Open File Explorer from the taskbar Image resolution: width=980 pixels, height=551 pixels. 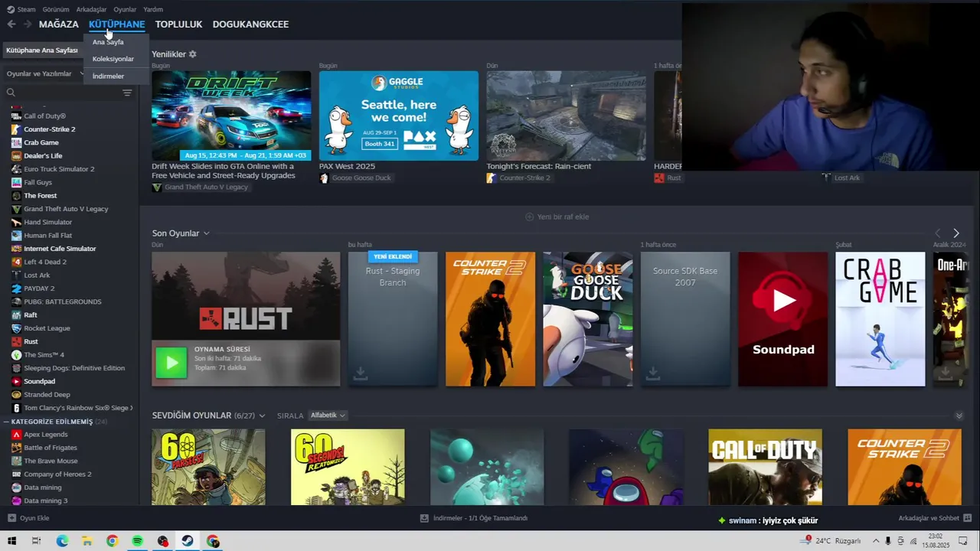[x=87, y=541]
